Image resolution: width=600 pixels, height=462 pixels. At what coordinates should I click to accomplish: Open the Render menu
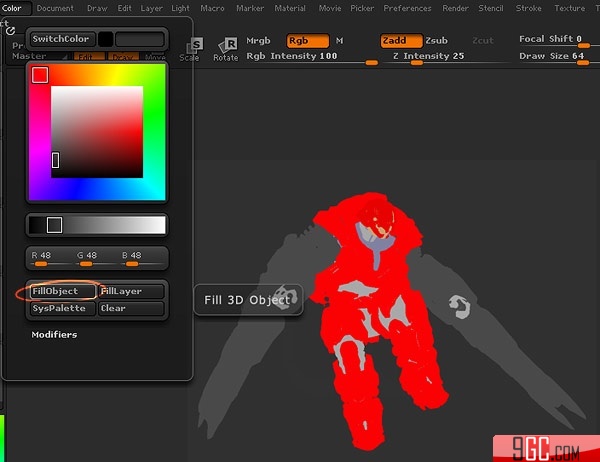point(455,8)
